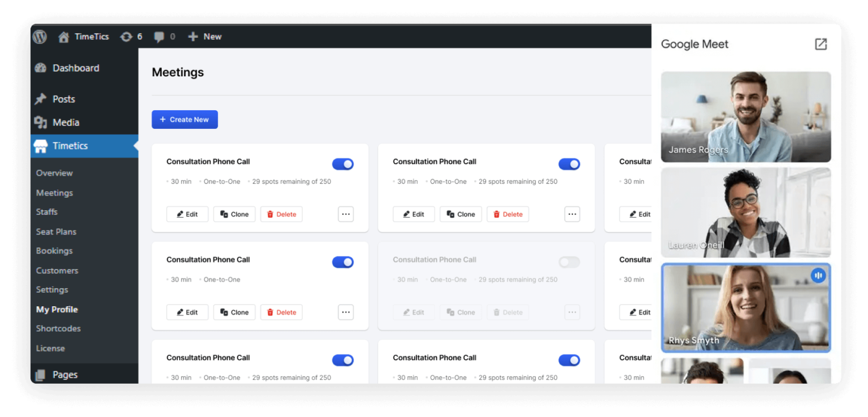The height and width of the screenshot is (417, 868).
Task: Click the Pages sidebar icon
Action: tap(41, 374)
